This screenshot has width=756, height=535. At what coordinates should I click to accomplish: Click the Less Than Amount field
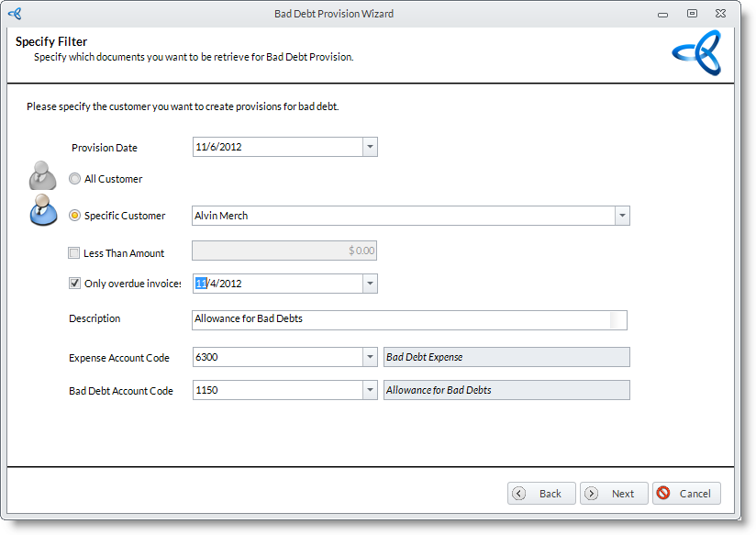pos(283,251)
